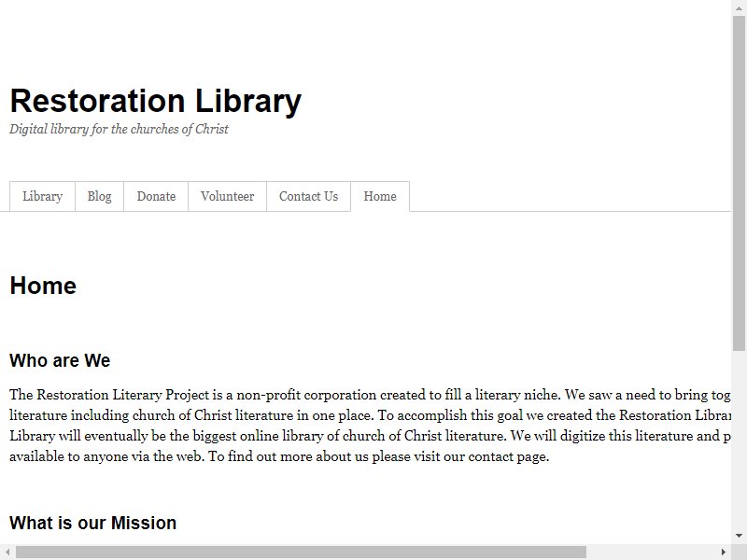The width and height of the screenshot is (747, 560).
Task: Click the Who are We paragraph text
Action: coord(370,426)
